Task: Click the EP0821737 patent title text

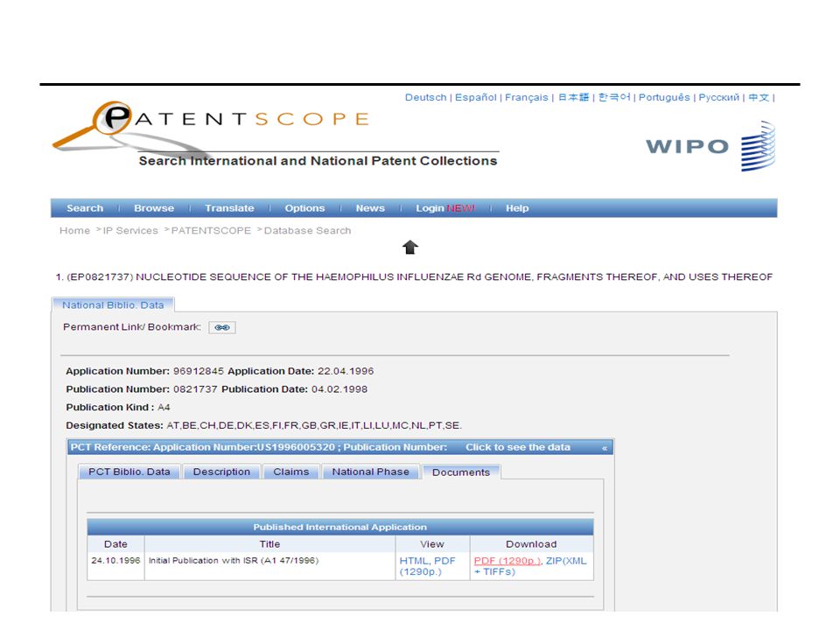Action: [x=414, y=277]
